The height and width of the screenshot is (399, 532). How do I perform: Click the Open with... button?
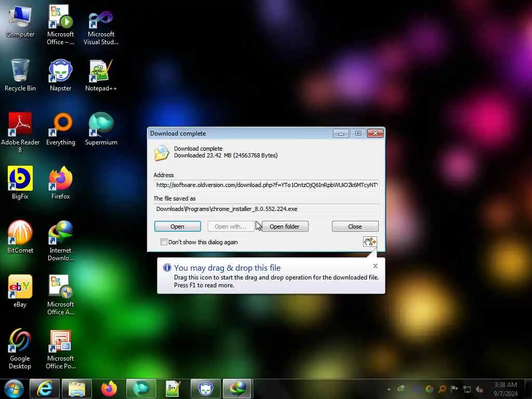231,227
